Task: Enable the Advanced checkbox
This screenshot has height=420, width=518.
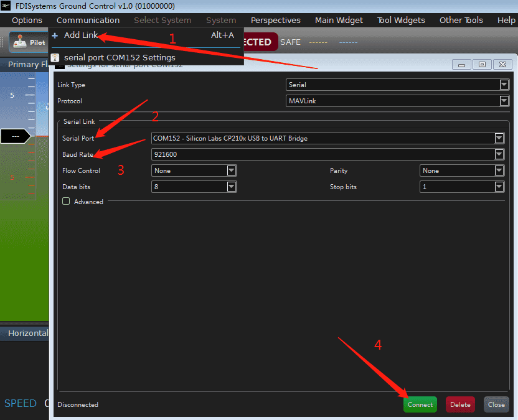Action: [66, 202]
